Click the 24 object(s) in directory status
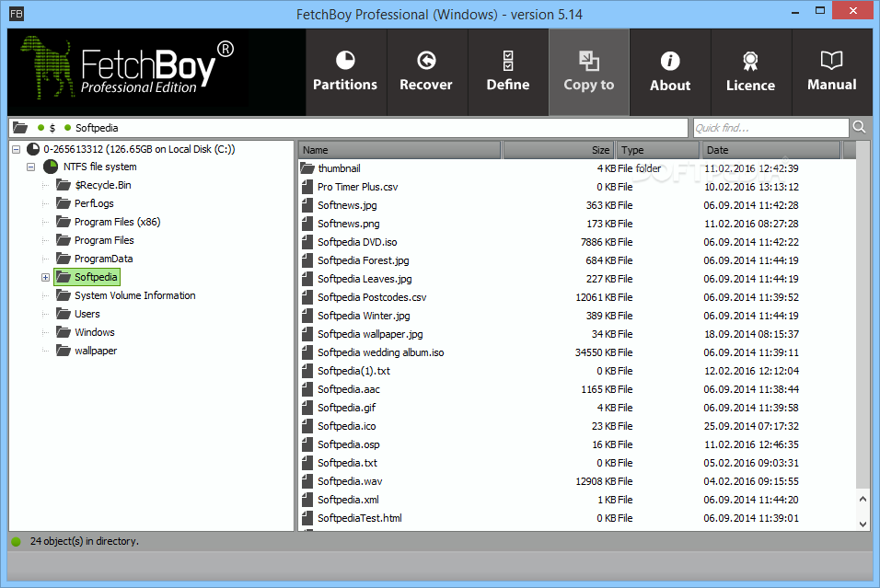Image resolution: width=880 pixels, height=588 pixels. point(84,541)
